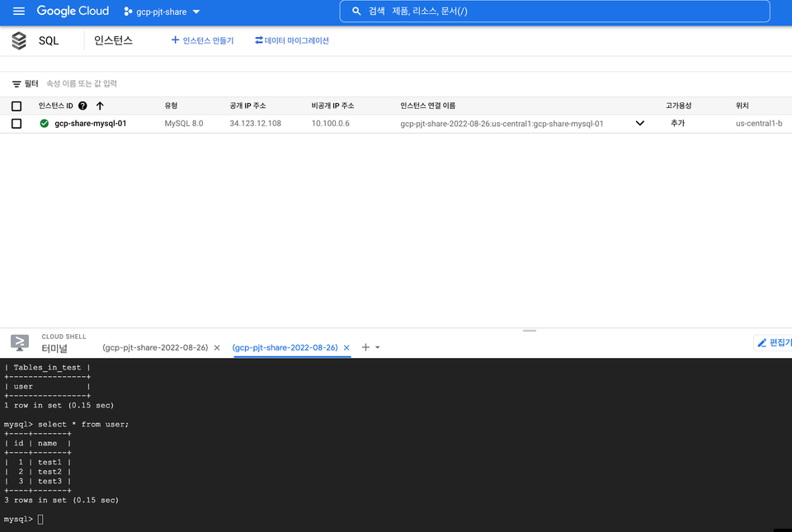Grab the Cloud Shell panel resize handle
The image size is (792, 532).
[x=530, y=331]
